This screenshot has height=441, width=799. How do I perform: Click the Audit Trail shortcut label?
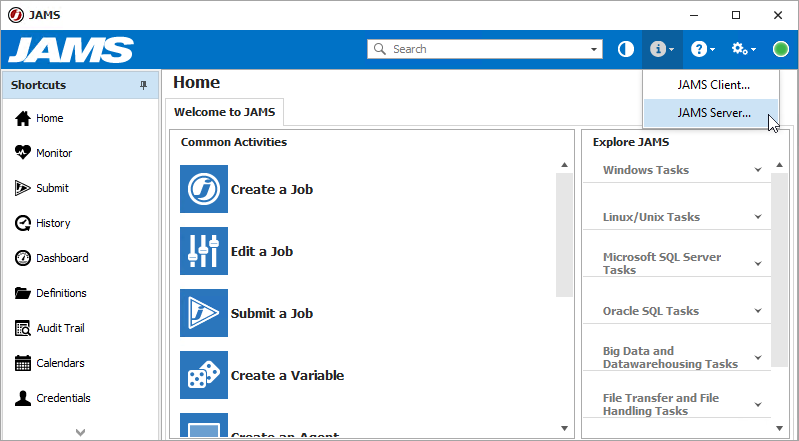pyautogui.click(x=60, y=328)
